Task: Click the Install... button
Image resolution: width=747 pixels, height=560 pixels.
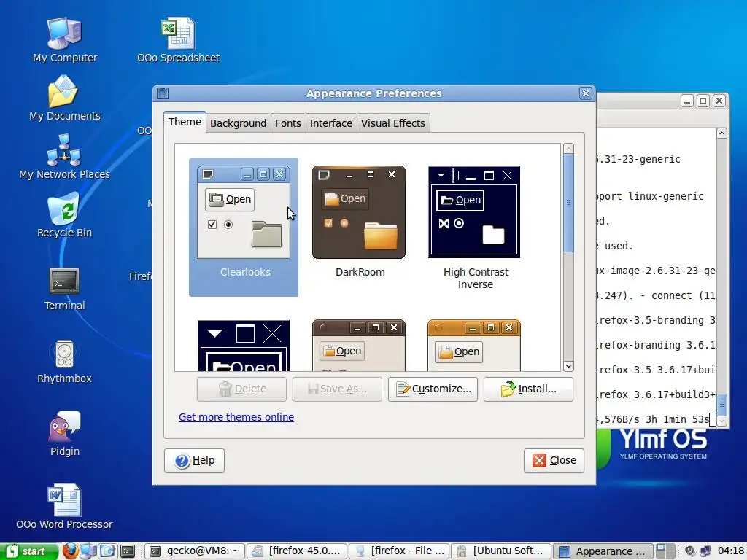Action: [528, 389]
